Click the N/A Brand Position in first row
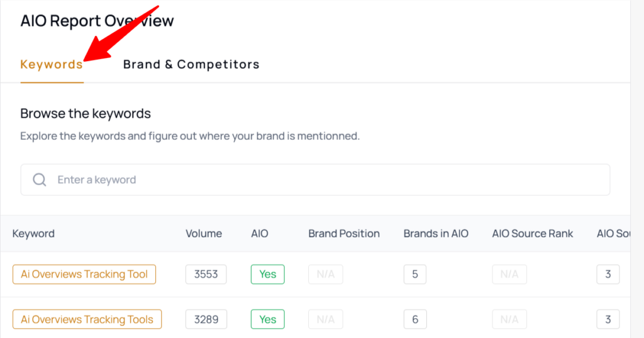Image resolution: width=644 pixels, height=338 pixels. (x=326, y=274)
